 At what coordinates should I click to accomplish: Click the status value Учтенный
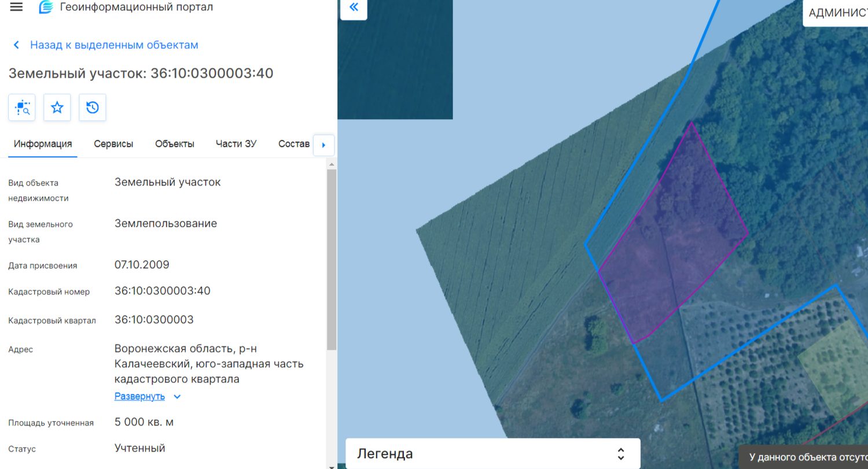pos(140,448)
